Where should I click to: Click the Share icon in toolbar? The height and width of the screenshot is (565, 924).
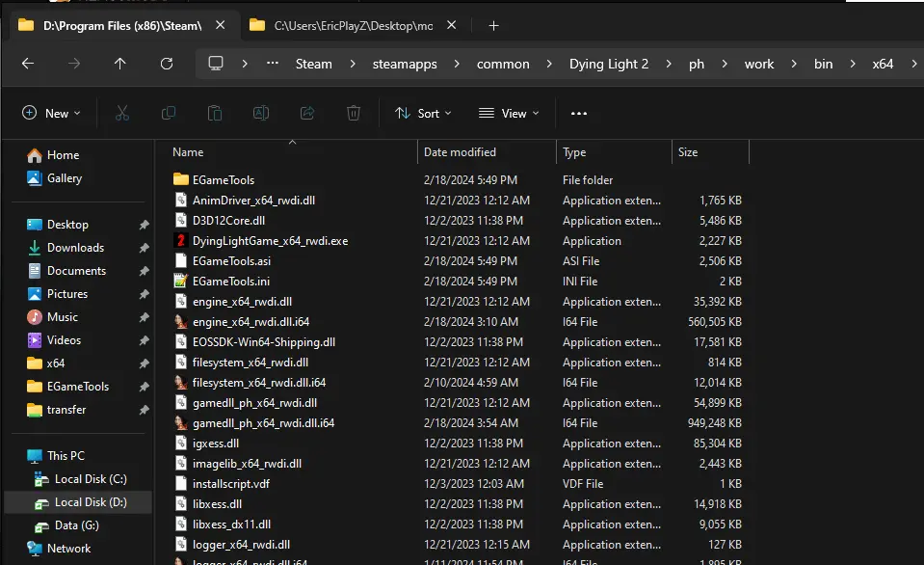pos(307,113)
